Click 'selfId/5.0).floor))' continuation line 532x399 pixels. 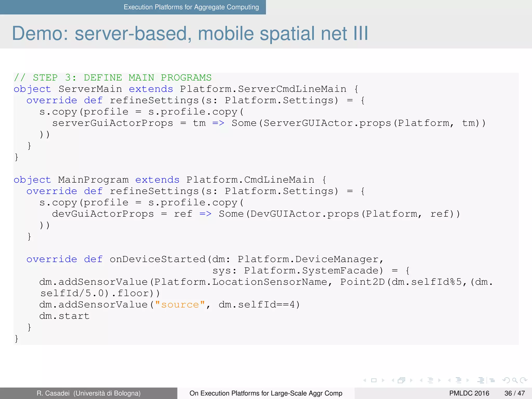coord(100,293)
